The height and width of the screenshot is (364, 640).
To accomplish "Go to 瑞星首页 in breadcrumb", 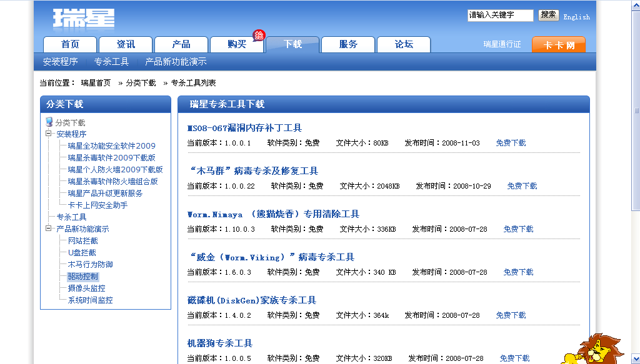I will 96,83.
